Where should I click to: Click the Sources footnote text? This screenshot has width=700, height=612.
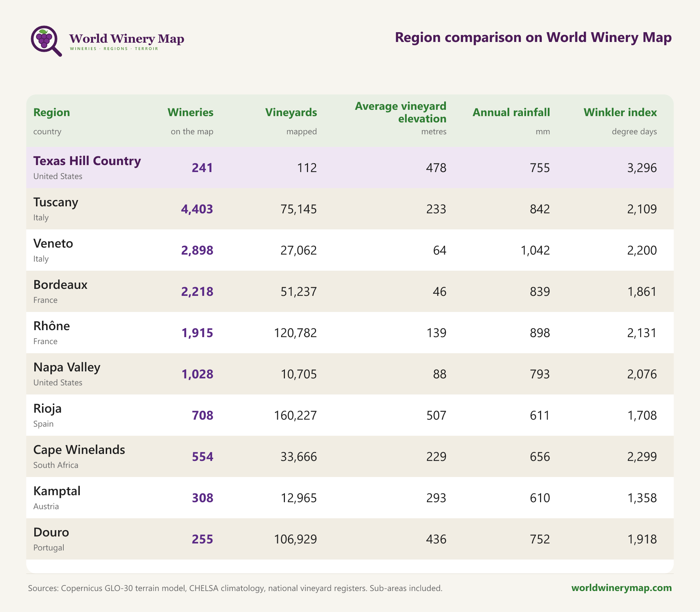coord(235,588)
